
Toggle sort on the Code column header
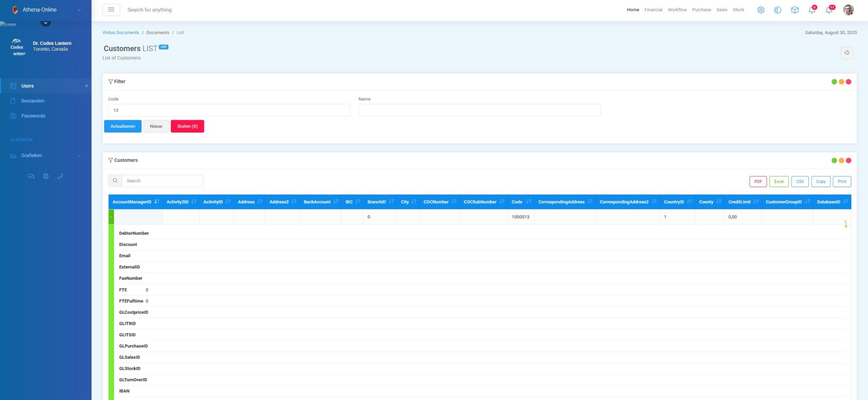pyautogui.click(x=520, y=202)
